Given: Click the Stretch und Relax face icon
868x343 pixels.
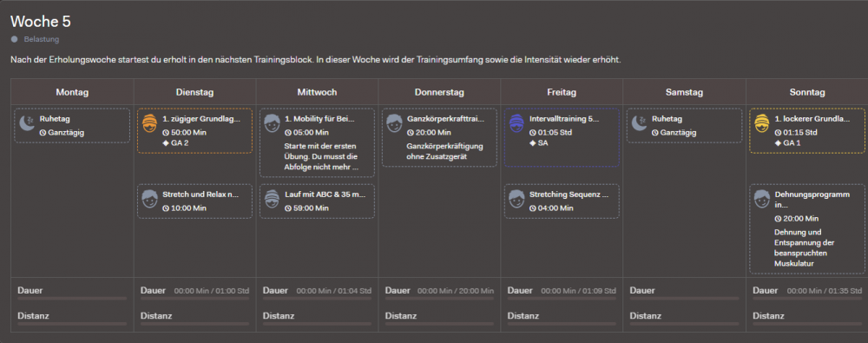Looking at the screenshot, I should point(149,199).
